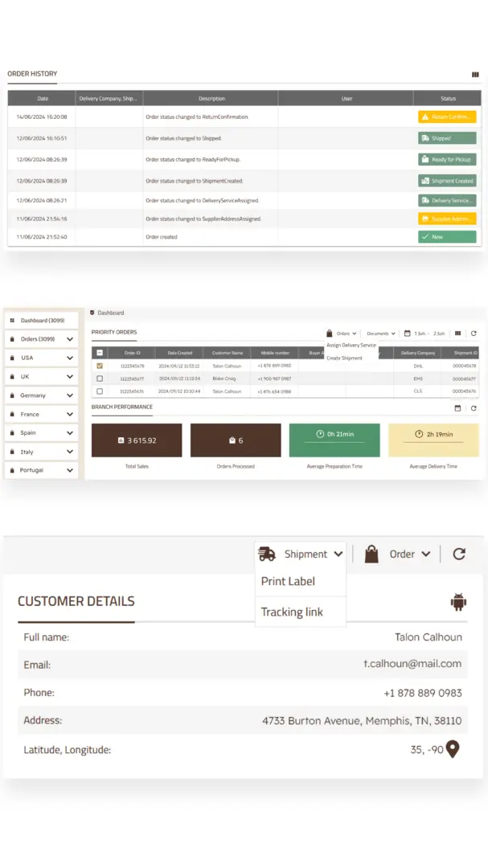This screenshot has height=868, width=488.
Task: Click the Delivery Service status icon
Action: point(424,200)
